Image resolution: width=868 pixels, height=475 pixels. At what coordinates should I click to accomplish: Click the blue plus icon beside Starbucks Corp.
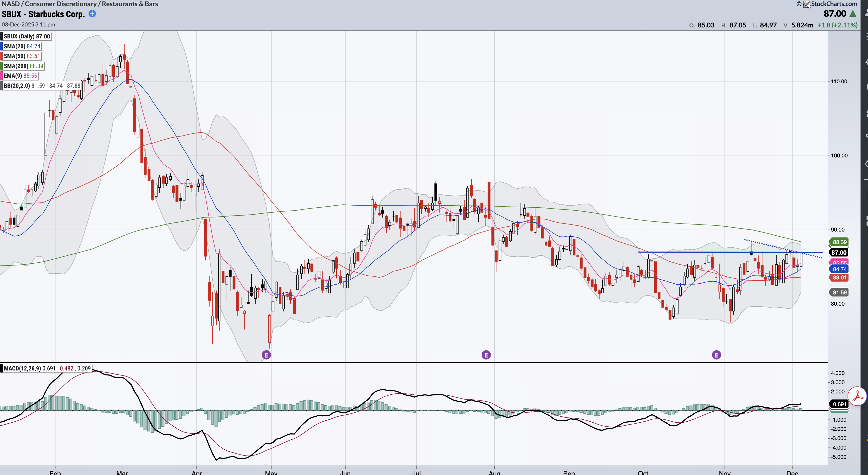pos(92,14)
